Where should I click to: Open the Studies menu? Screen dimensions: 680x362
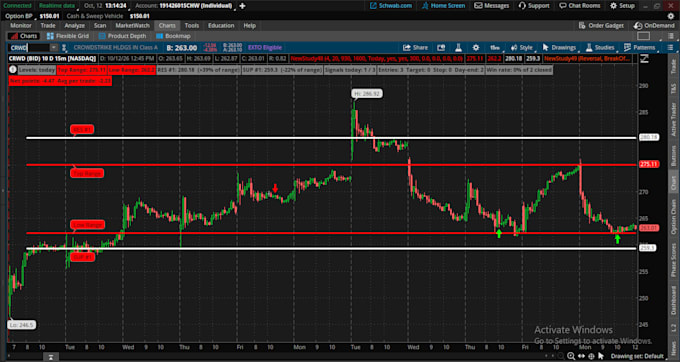point(600,48)
